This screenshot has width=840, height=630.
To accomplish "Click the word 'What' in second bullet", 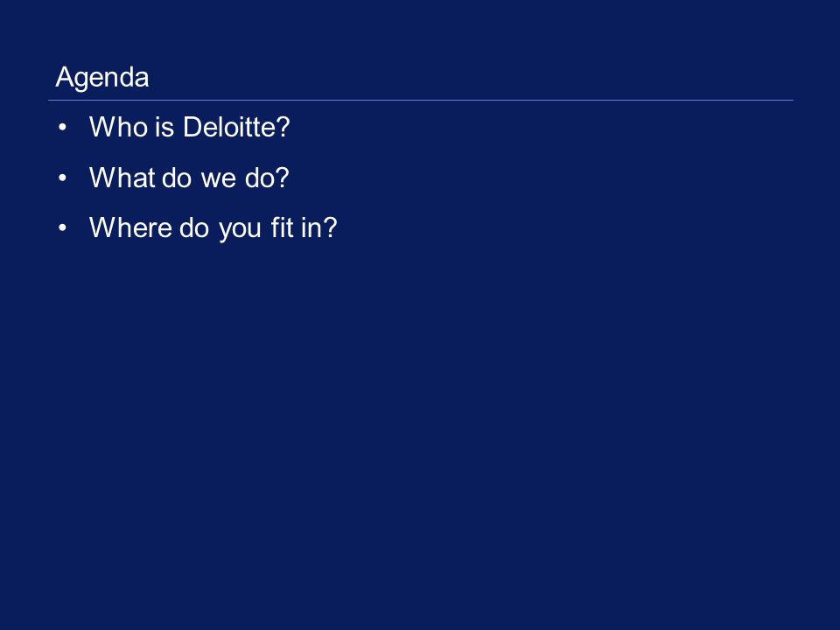I will pyautogui.click(x=122, y=178).
